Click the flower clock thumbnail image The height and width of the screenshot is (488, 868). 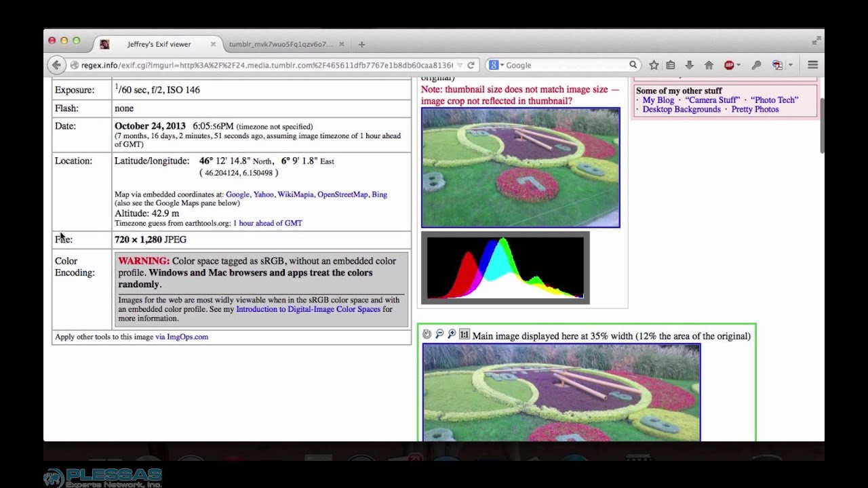tap(520, 167)
